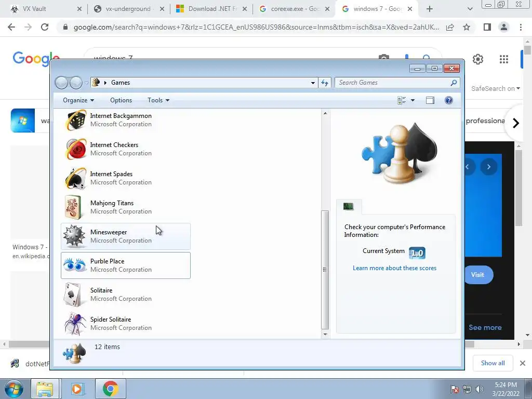Open the Windows Start orb
The height and width of the screenshot is (399, 532).
13,389
